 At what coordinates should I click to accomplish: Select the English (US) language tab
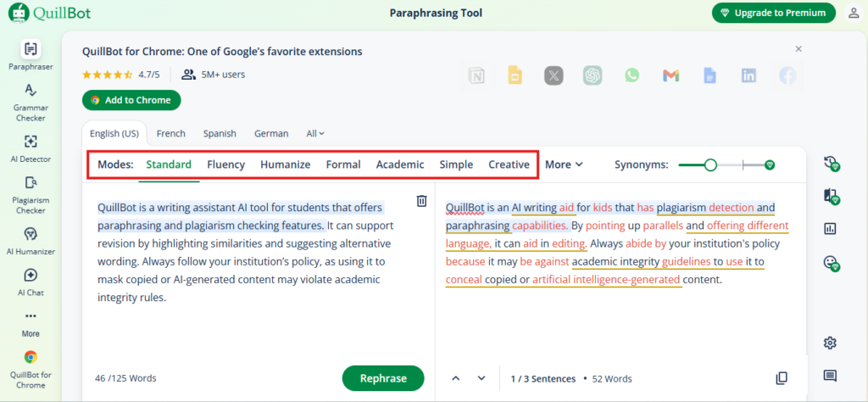point(114,133)
